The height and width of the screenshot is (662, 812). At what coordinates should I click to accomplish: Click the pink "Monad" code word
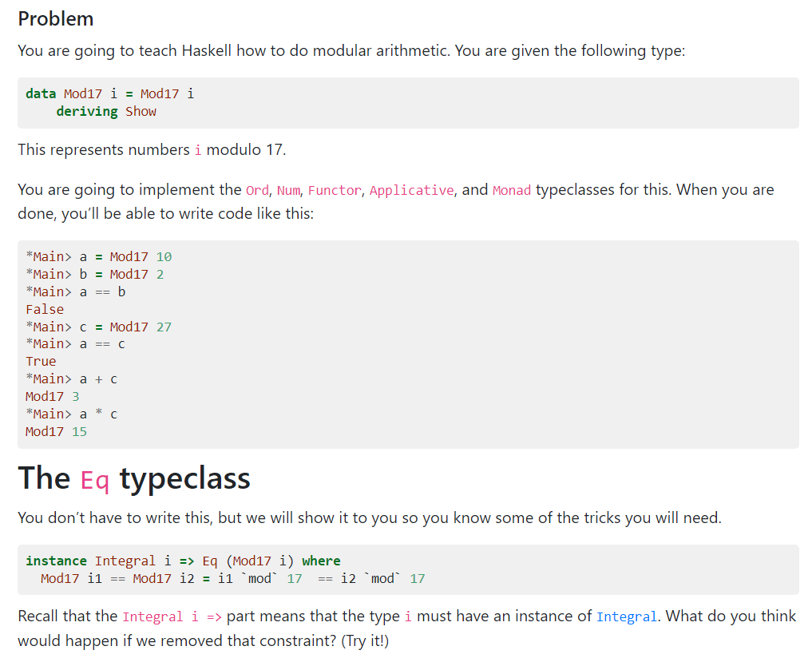pyautogui.click(x=512, y=190)
